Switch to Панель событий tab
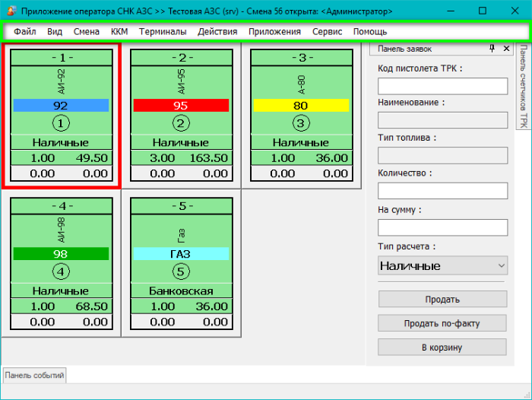Viewport: 532px width, 400px height. point(35,375)
